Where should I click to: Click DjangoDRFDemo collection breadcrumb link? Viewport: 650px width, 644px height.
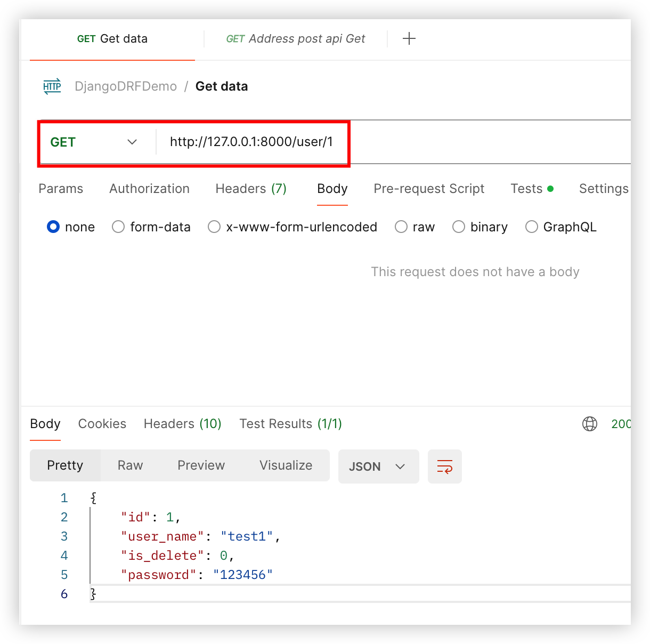[126, 86]
